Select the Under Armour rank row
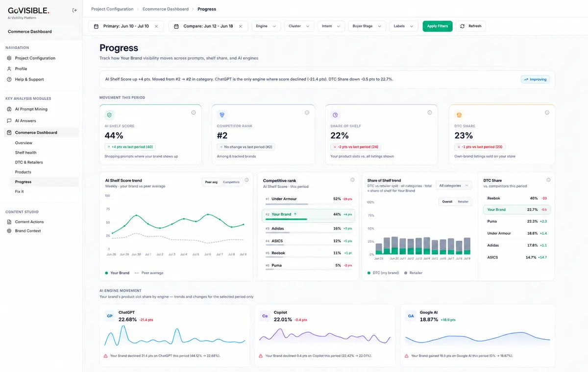Image resolution: width=588 pixels, height=372 pixels. point(308,200)
